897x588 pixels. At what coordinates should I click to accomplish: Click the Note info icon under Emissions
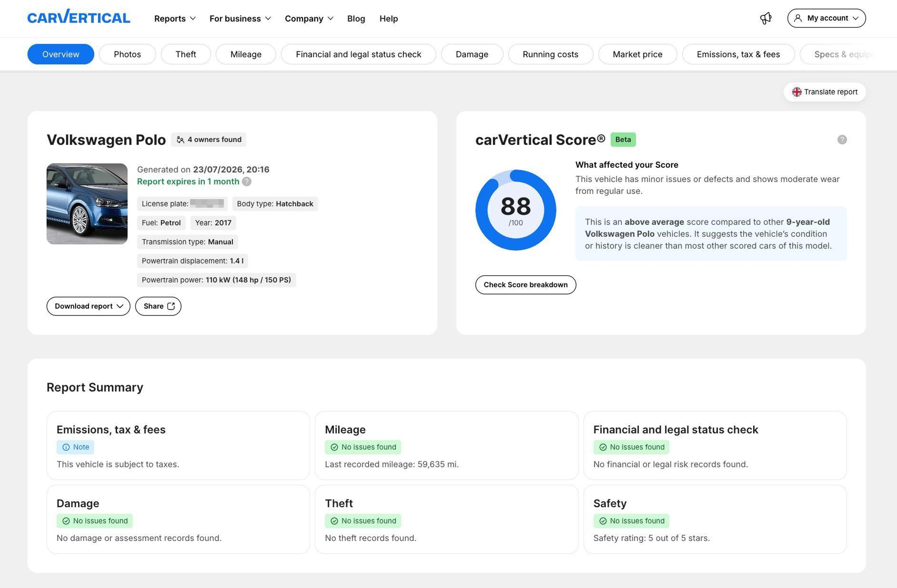66,447
